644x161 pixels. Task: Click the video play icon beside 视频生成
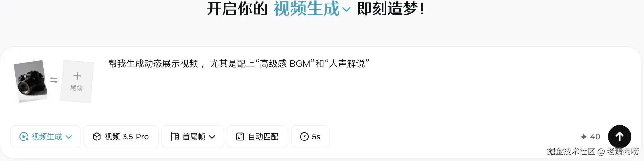pyautogui.click(x=24, y=137)
